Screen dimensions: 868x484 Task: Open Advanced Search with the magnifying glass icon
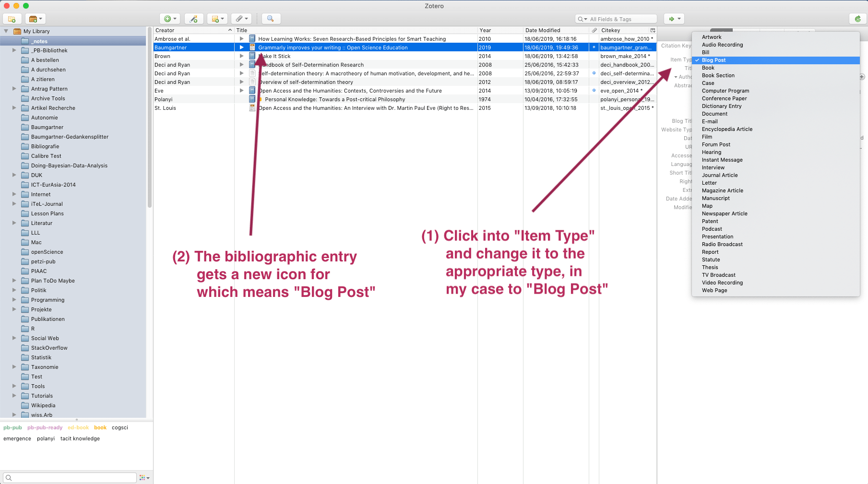click(x=271, y=18)
